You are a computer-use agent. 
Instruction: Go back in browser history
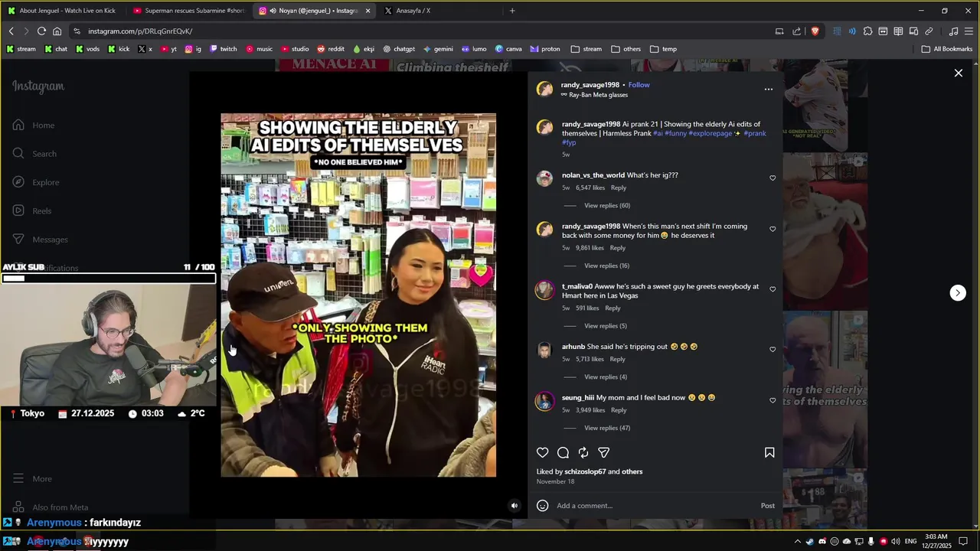[x=11, y=31]
